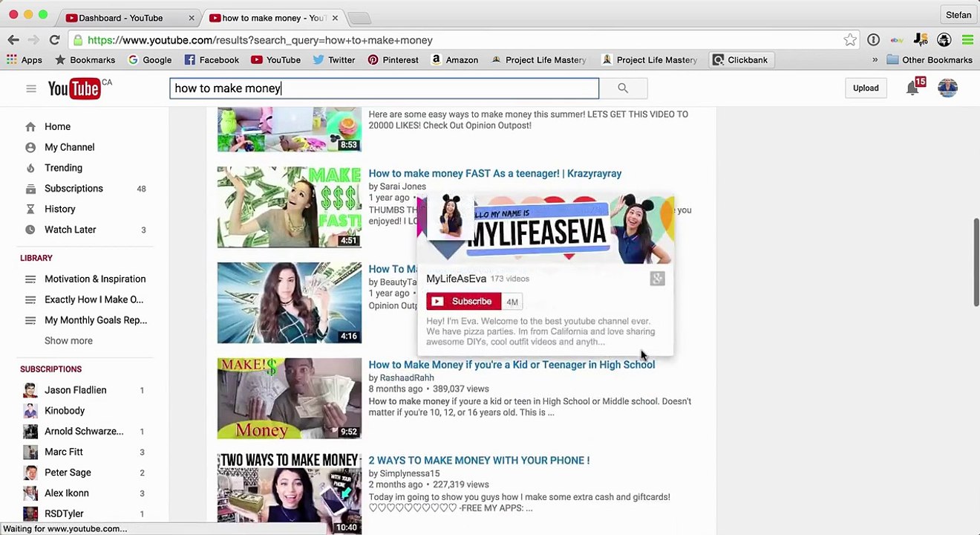
Task: Open Arnold Schwarze... subscription
Action: point(84,432)
